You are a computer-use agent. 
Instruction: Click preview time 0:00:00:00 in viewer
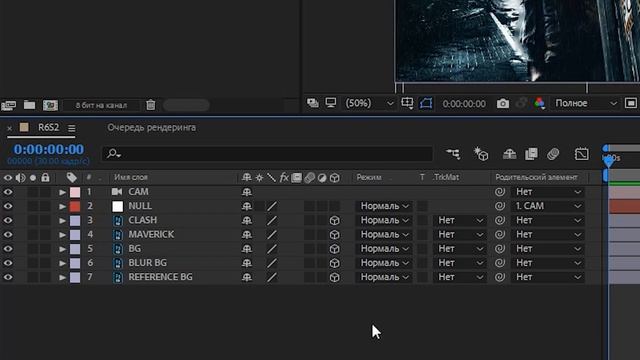[x=464, y=104]
